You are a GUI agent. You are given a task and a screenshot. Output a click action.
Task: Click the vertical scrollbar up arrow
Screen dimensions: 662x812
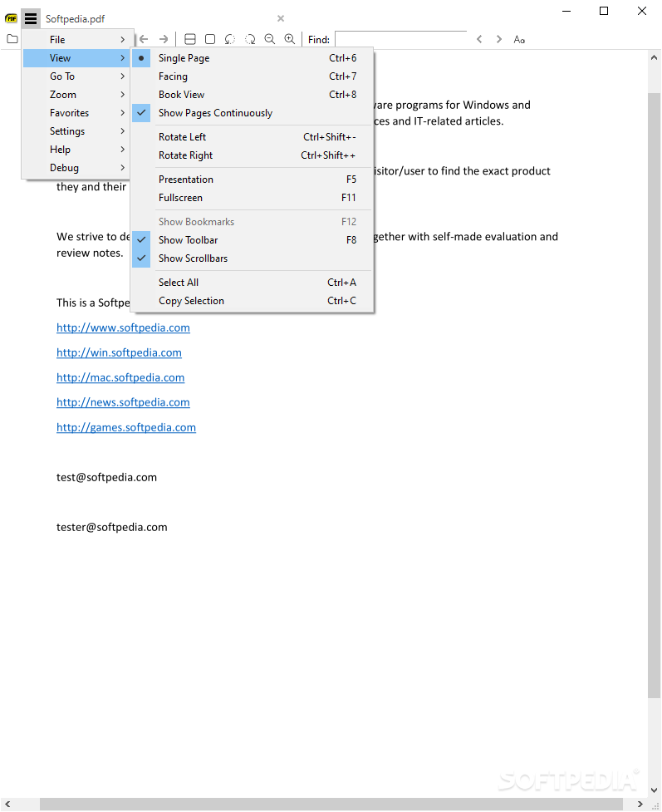(655, 58)
